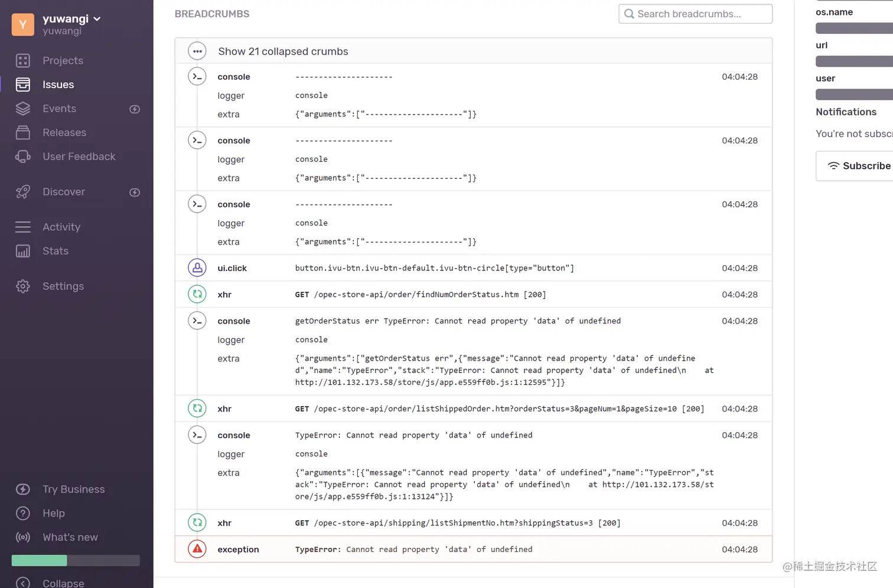This screenshot has height=588, width=893.
Task: Click the Help question mark icon
Action: coord(23,514)
